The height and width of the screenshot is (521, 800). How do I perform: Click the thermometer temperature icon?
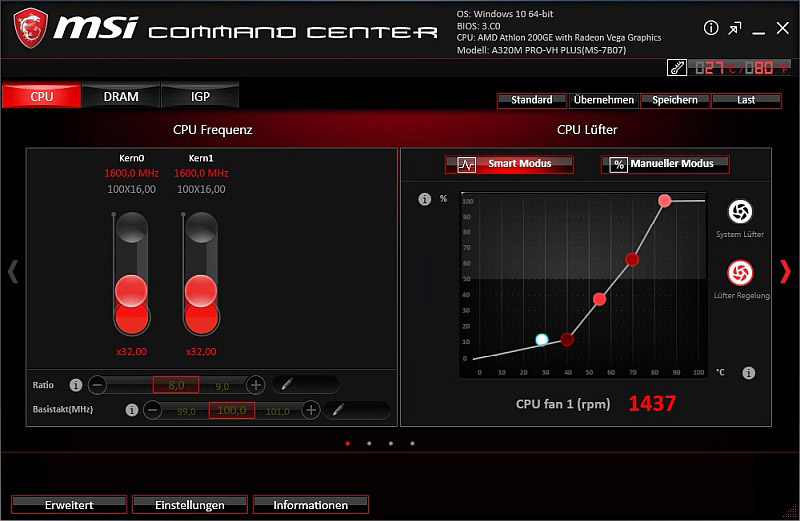677,67
